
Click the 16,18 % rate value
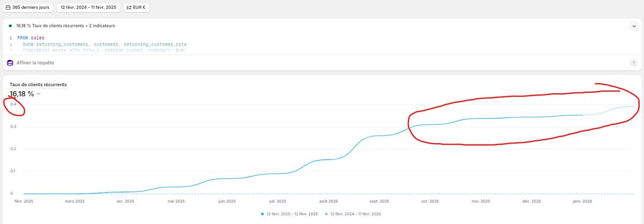(x=21, y=94)
